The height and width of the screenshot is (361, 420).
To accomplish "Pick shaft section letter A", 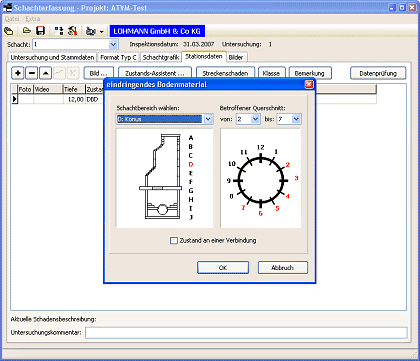I will click(x=191, y=138).
